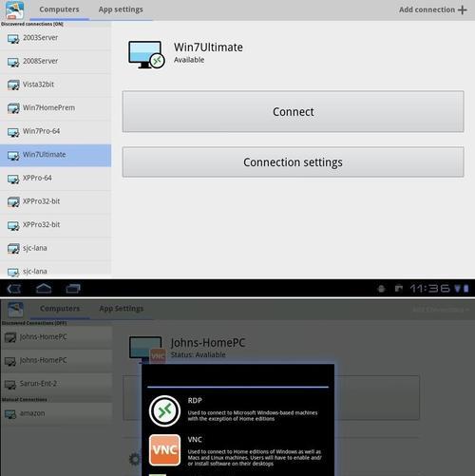The image size is (475, 476).
Task: Click the highlighted Win7Ultimate list entry
Action: [x=55, y=155]
